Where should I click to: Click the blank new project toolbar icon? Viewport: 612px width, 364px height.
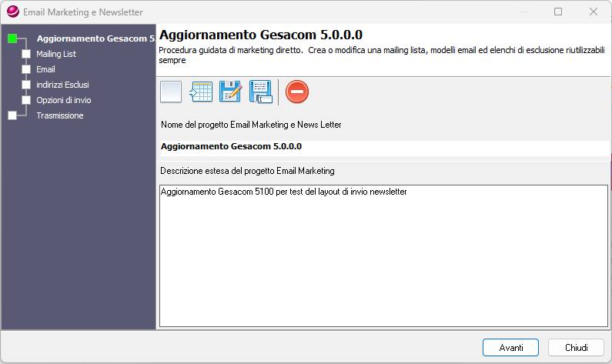(171, 92)
